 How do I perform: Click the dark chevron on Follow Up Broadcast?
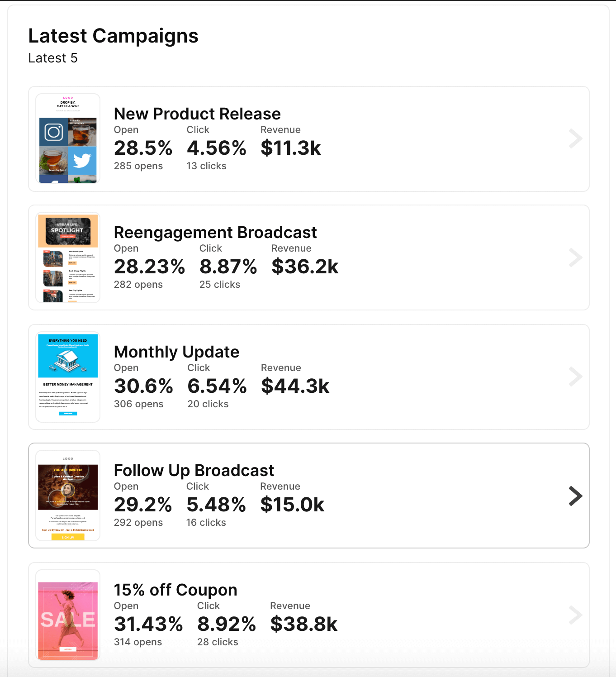tap(575, 496)
